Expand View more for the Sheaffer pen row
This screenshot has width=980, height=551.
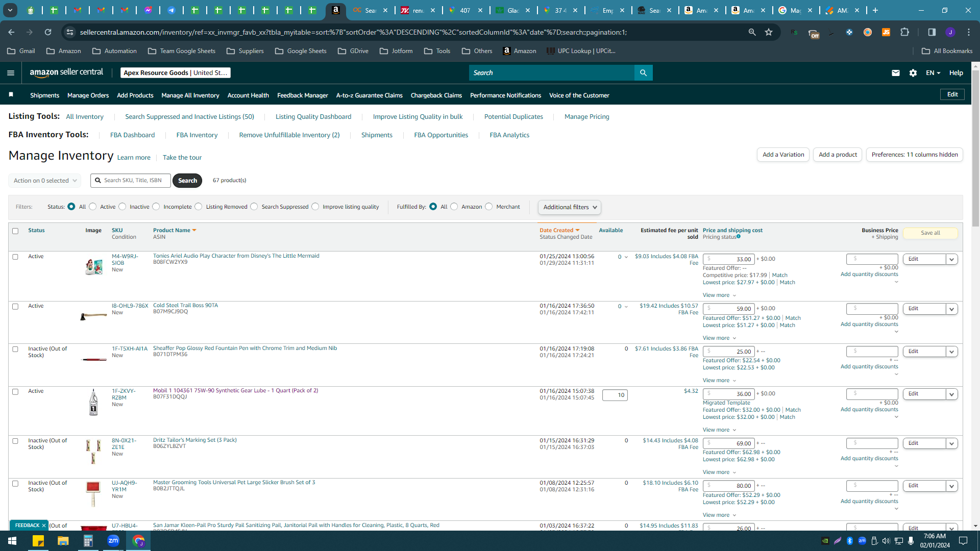(x=719, y=381)
